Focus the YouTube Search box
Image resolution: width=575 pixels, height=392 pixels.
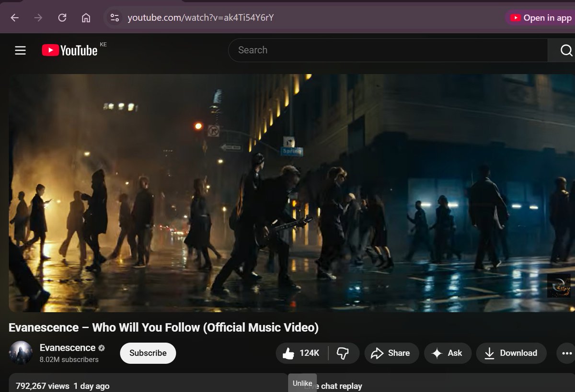tap(388, 50)
